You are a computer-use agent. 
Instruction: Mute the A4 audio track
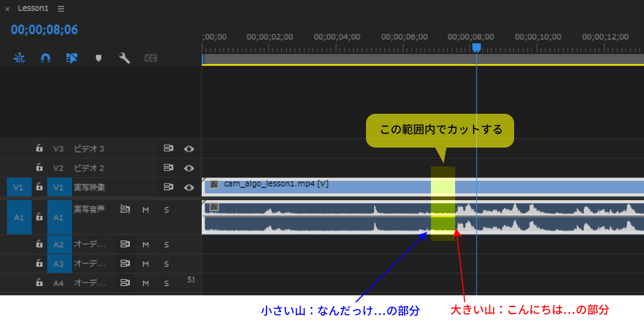coord(145,283)
